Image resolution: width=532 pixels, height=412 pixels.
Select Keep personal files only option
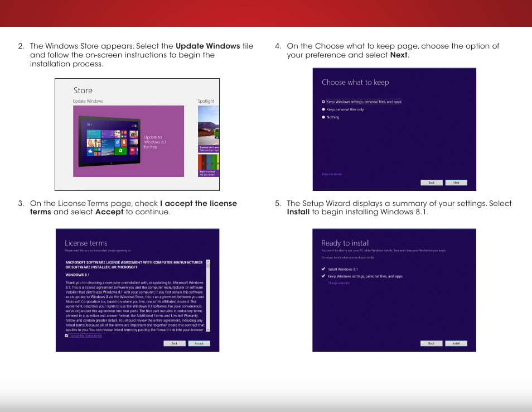click(343, 109)
